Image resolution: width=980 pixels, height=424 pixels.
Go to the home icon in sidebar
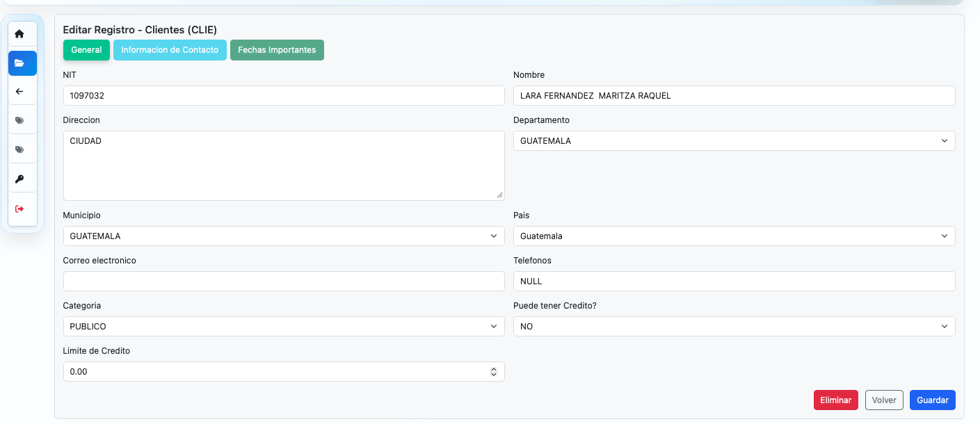19,34
